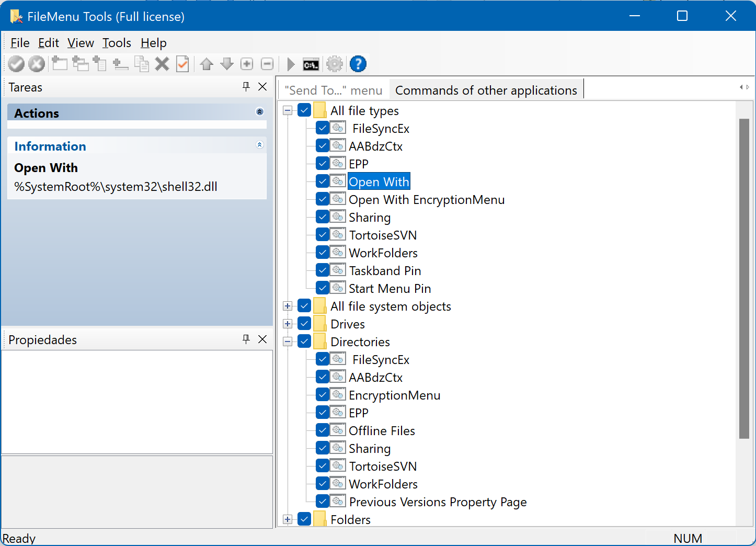Open the Help menu
The width and height of the screenshot is (756, 546).
(x=154, y=43)
